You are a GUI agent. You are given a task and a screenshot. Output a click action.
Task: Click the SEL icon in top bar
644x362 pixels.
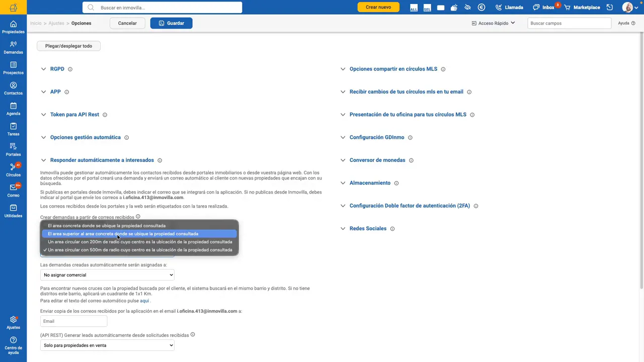[x=427, y=8]
